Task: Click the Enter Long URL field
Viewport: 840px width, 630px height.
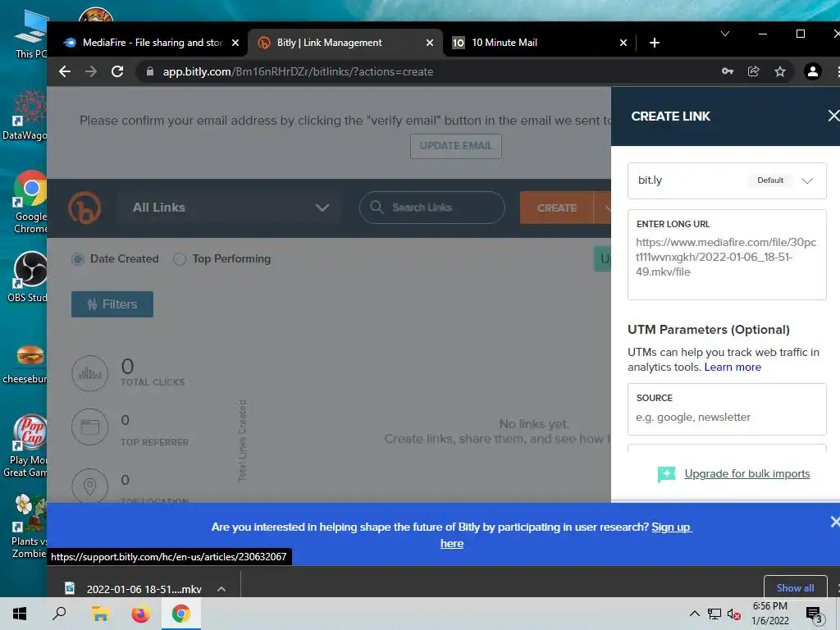Action: click(x=727, y=254)
